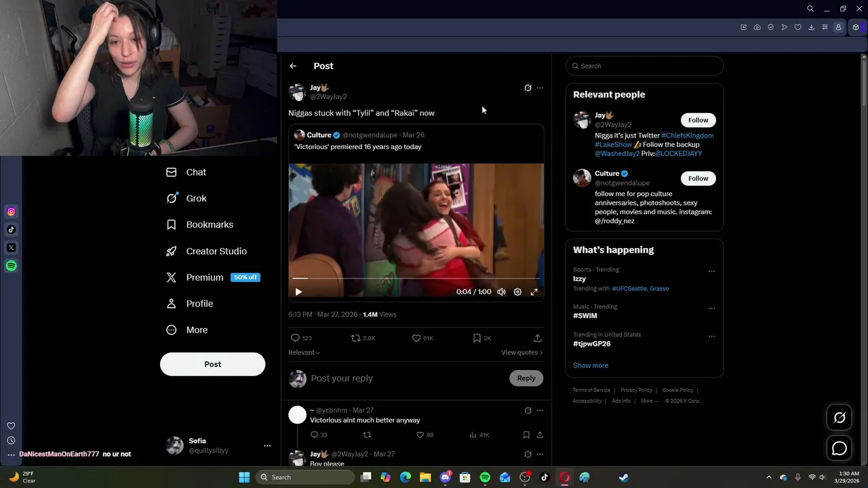Play the Victorious video
The height and width of the screenshot is (488, 868).
pos(298,292)
